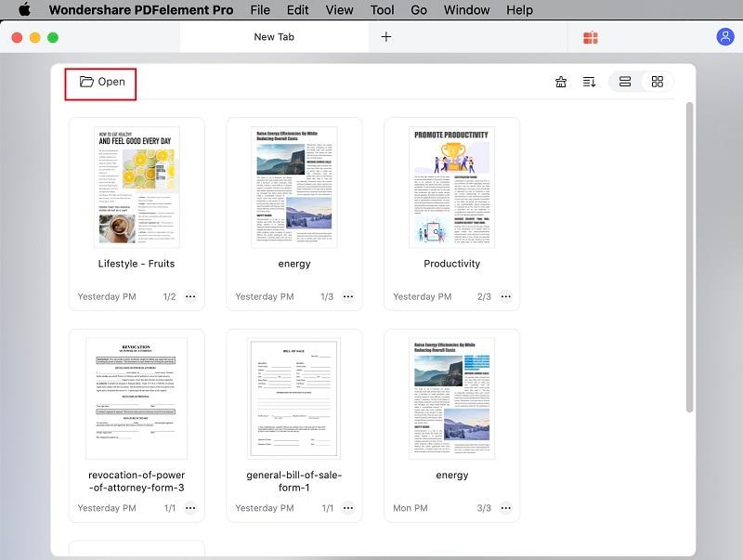Switch to grid view layout
743x560 pixels.
pyautogui.click(x=657, y=82)
